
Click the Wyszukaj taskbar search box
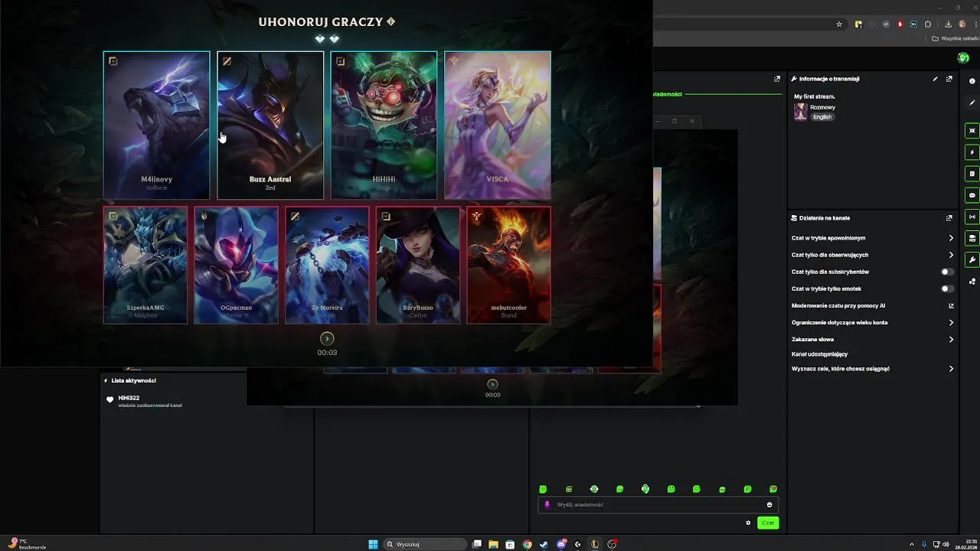pyautogui.click(x=425, y=544)
